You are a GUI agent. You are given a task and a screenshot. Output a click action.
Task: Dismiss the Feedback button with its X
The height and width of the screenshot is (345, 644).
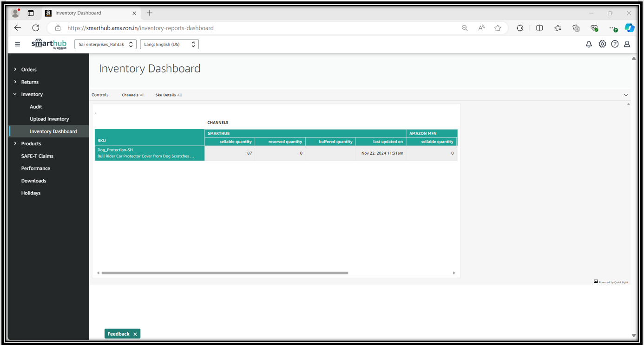point(135,334)
